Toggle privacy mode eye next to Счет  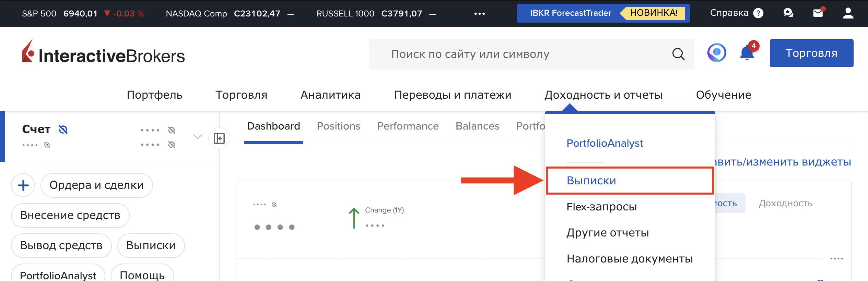tap(63, 130)
